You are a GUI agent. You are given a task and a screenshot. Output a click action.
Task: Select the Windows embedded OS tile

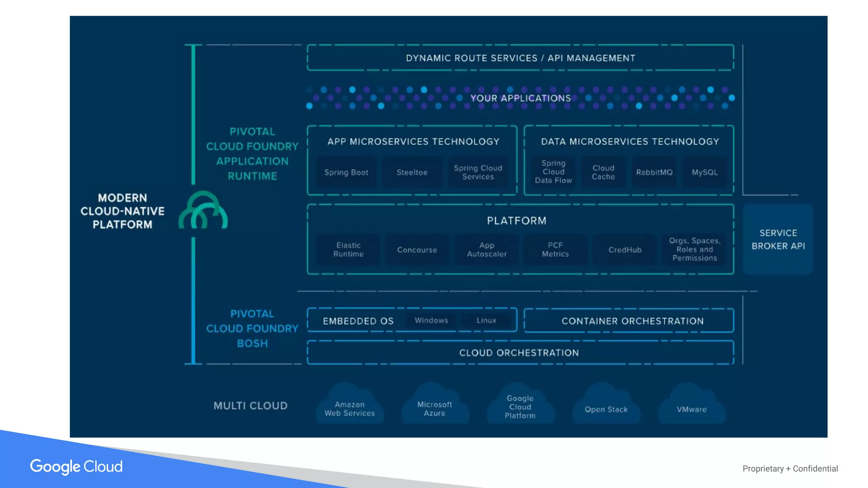click(x=431, y=320)
